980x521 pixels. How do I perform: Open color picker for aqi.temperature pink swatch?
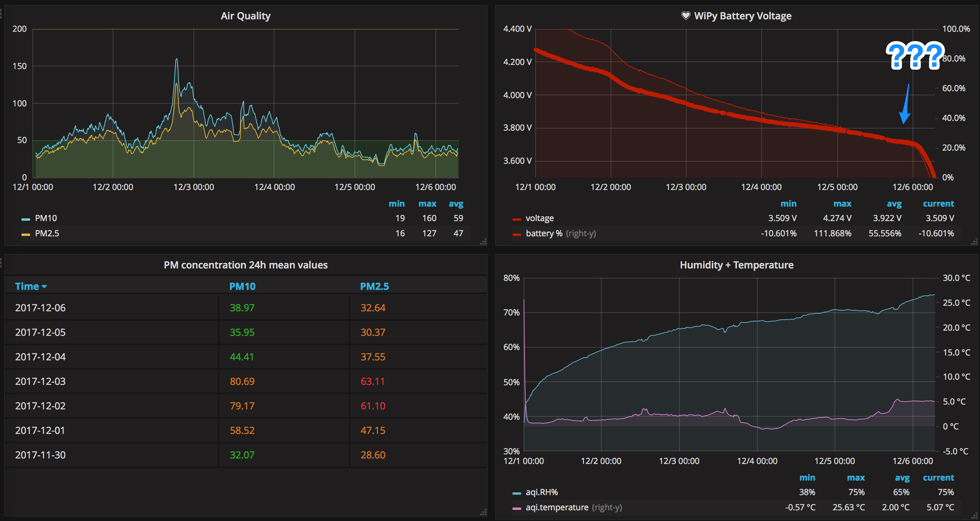click(517, 509)
